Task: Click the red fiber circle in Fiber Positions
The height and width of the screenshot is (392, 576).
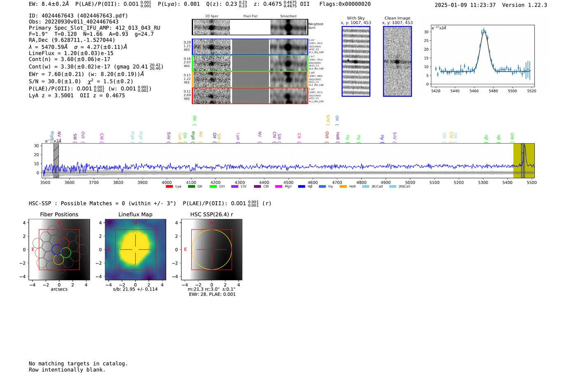Action: tap(64, 244)
